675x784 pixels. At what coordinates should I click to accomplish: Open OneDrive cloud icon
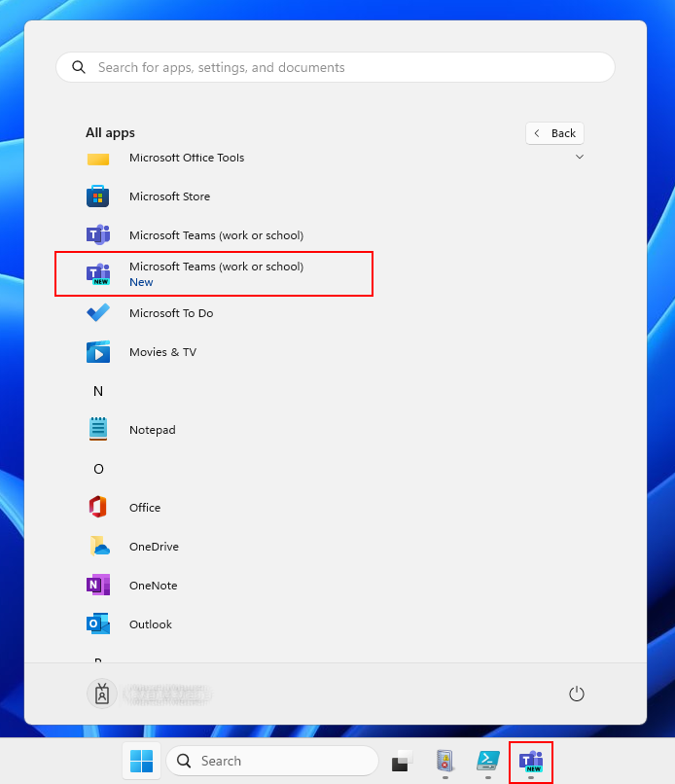pyautogui.click(x=99, y=546)
